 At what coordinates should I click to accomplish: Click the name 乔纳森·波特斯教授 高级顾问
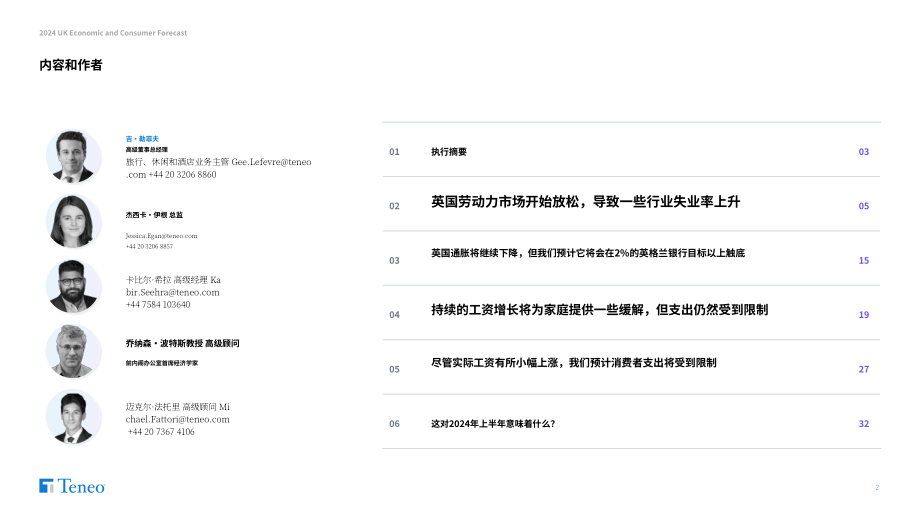[182, 343]
